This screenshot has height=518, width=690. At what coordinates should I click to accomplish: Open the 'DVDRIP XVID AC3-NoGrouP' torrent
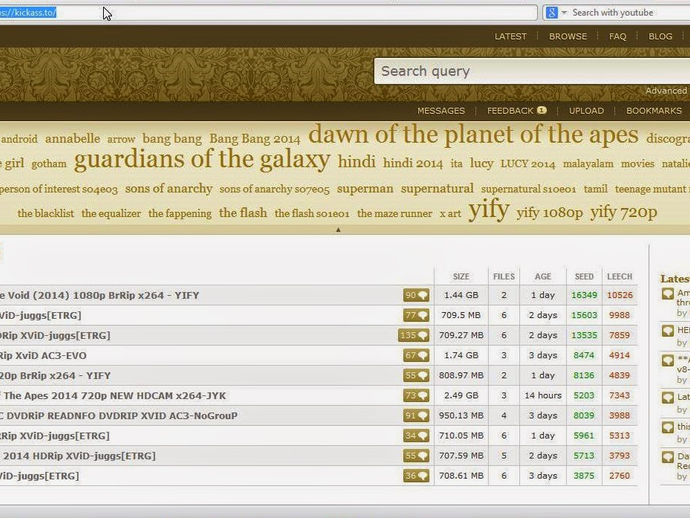pyautogui.click(x=119, y=416)
